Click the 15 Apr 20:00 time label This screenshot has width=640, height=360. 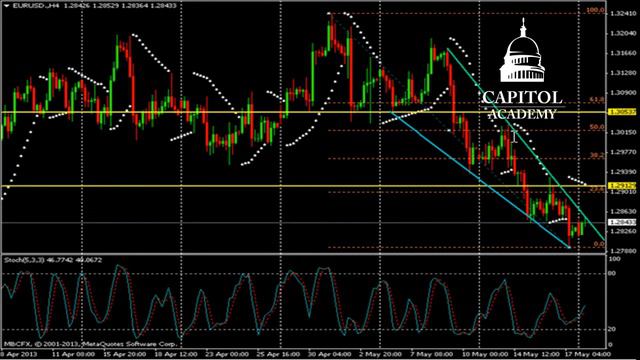[x=124, y=354]
